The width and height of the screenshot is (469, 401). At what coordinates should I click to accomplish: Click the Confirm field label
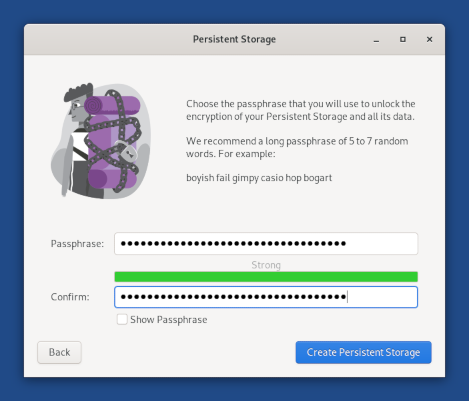point(70,297)
